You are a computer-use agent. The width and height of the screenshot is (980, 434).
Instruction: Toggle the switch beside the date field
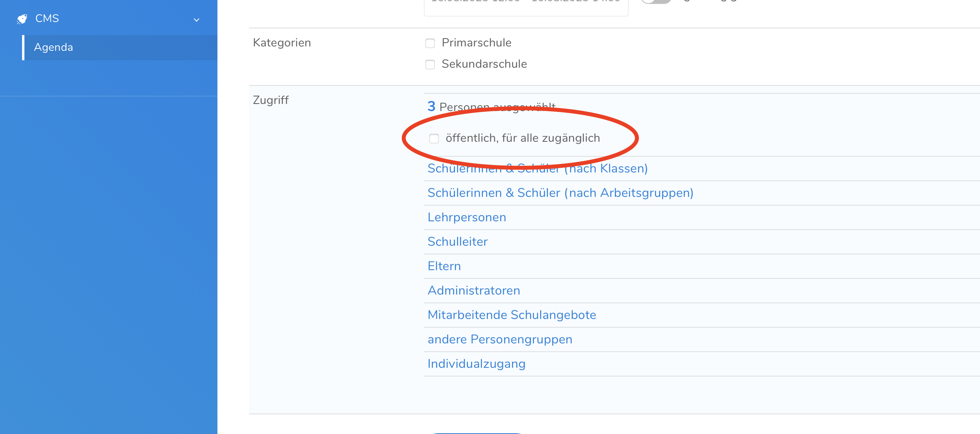pyautogui.click(x=655, y=1)
